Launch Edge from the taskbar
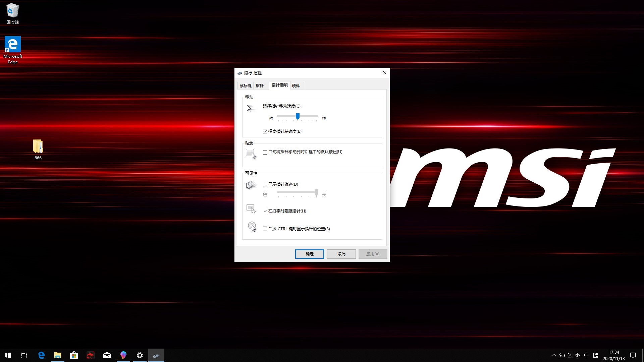The height and width of the screenshot is (362, 644). pyautogui.click(x=41, y=355)
